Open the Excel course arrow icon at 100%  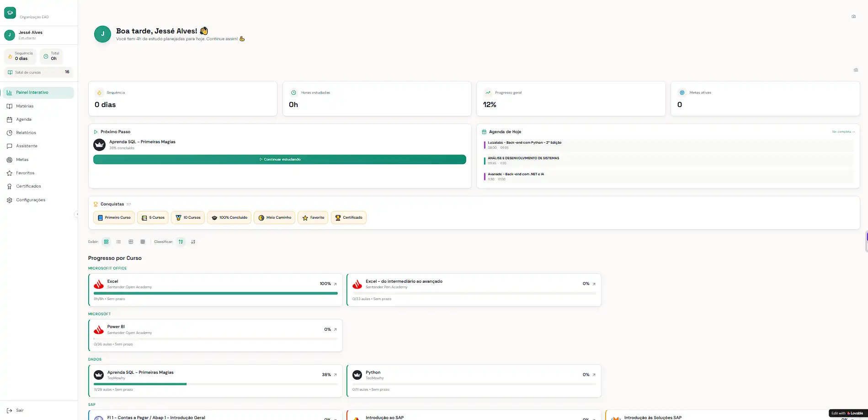pos(335,284)
